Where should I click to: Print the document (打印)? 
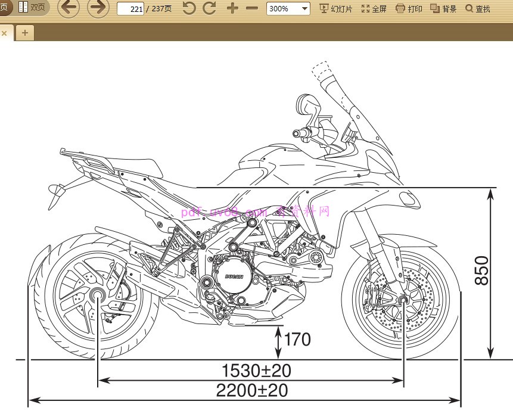coord(409,9)
